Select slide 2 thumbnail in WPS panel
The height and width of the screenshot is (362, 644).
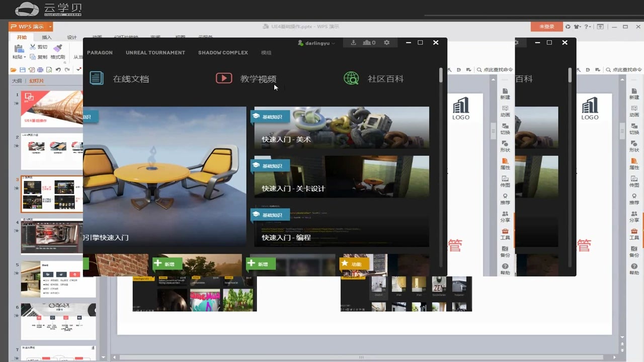click(x=52, y=152)
